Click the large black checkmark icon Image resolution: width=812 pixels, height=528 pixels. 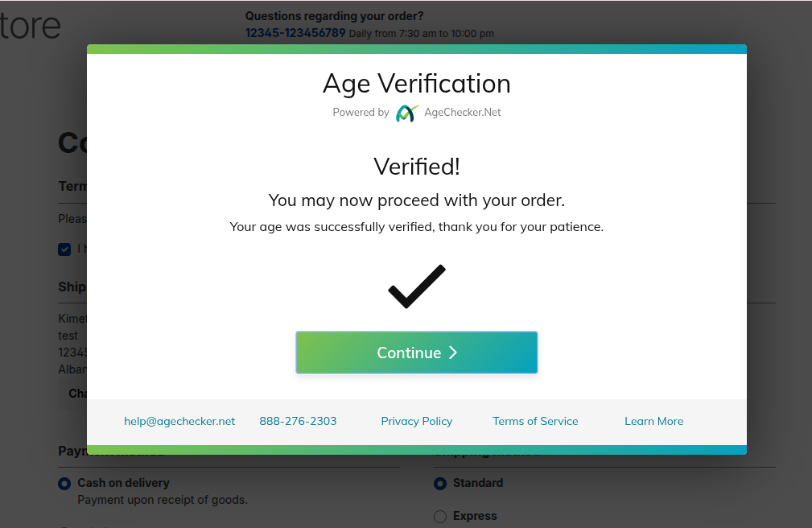[416, 287]
